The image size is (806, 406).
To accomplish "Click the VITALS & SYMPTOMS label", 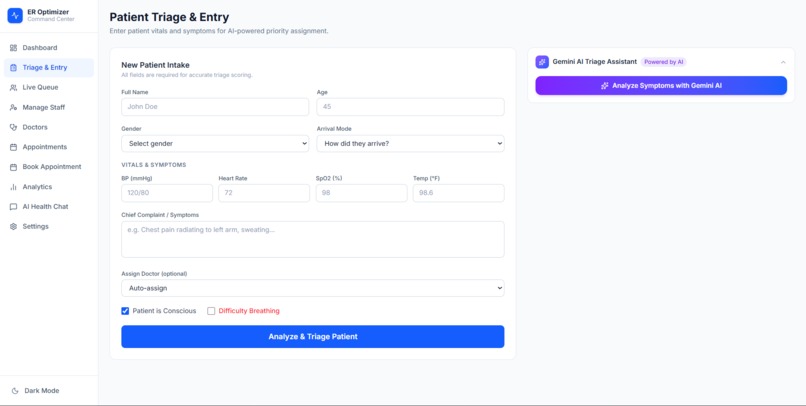I will click(x=154, y=165).
